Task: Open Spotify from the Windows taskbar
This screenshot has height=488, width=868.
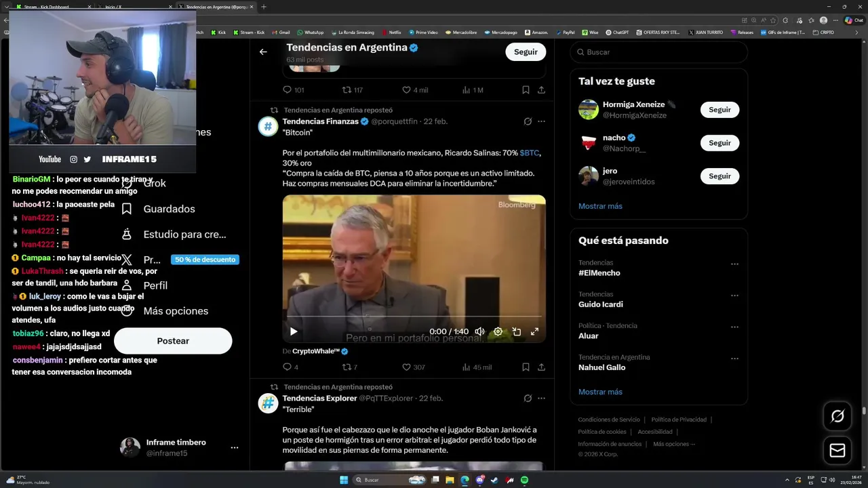Action: pos(524,480)
